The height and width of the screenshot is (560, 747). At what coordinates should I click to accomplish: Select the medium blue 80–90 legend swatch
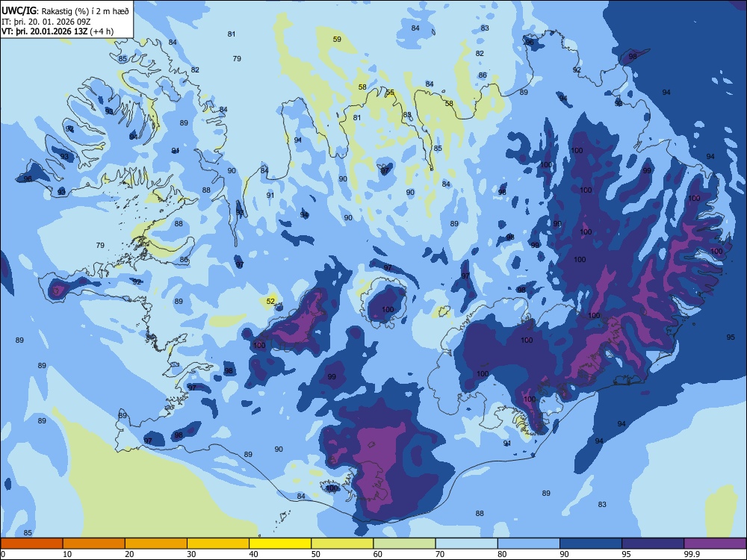click(x=529, y=544)
